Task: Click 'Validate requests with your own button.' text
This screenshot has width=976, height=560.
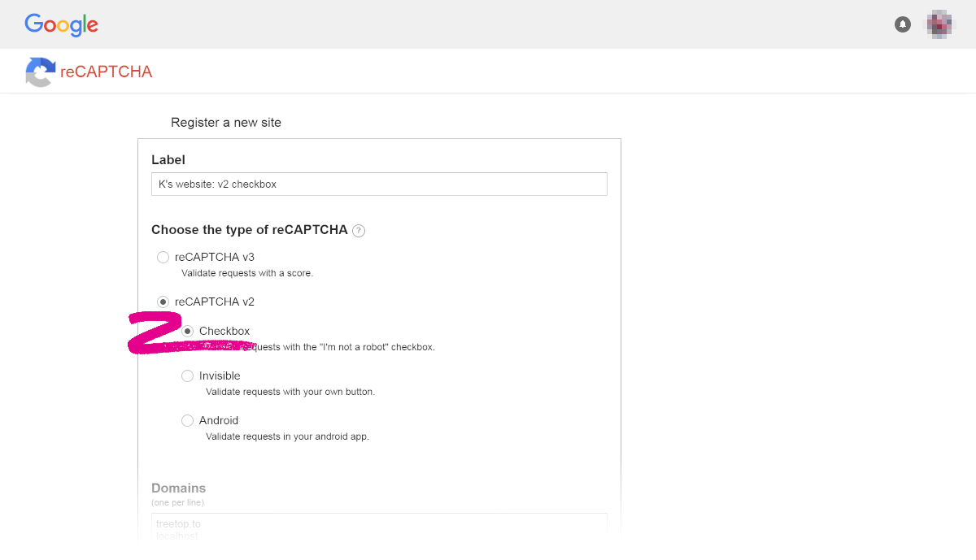Action: [290, 392]
